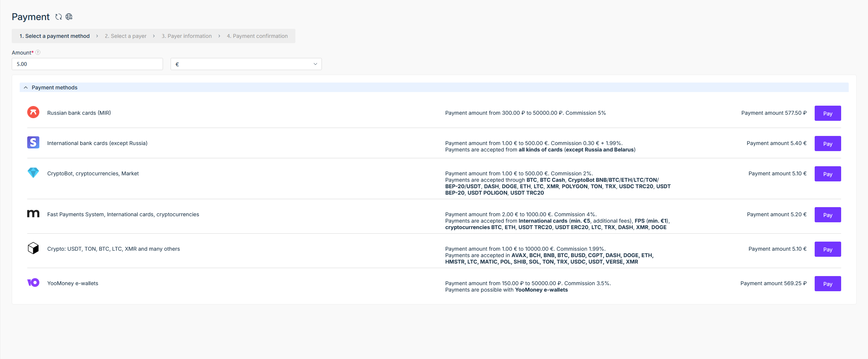Pay with CryptoBot method
Image resolution: width=868 pixels, height=359 pixels.
click(828, 174)
